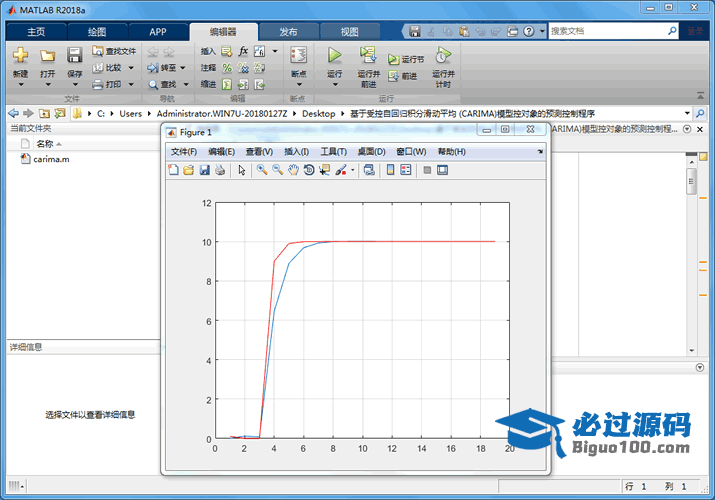The image size is (715, 500).
Task: Click the fx insert function icon
Action: coord(244,51)
